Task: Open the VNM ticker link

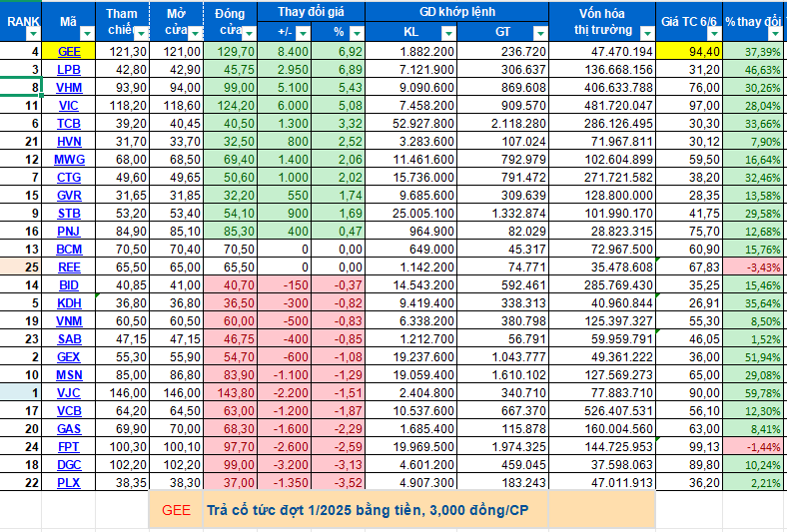Action: pyautogui.click(x=69, y=321)
